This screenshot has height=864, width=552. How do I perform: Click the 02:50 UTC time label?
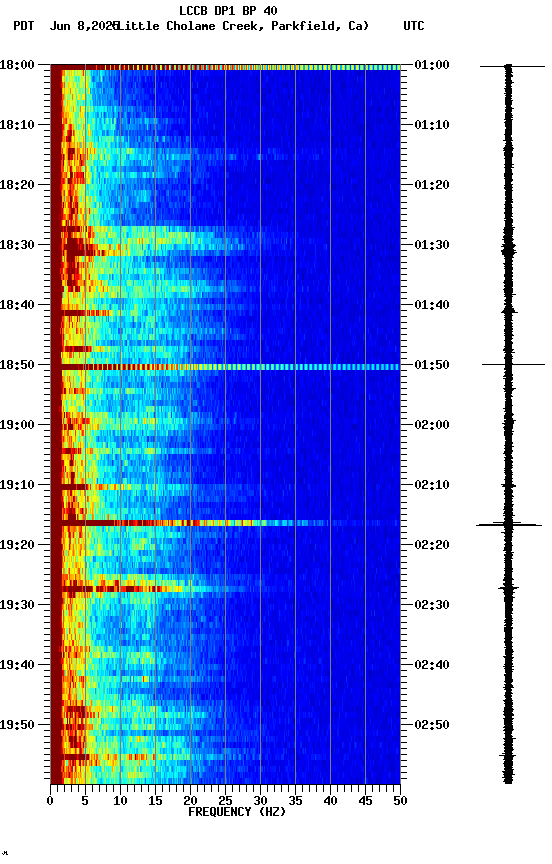click(432, 725)
